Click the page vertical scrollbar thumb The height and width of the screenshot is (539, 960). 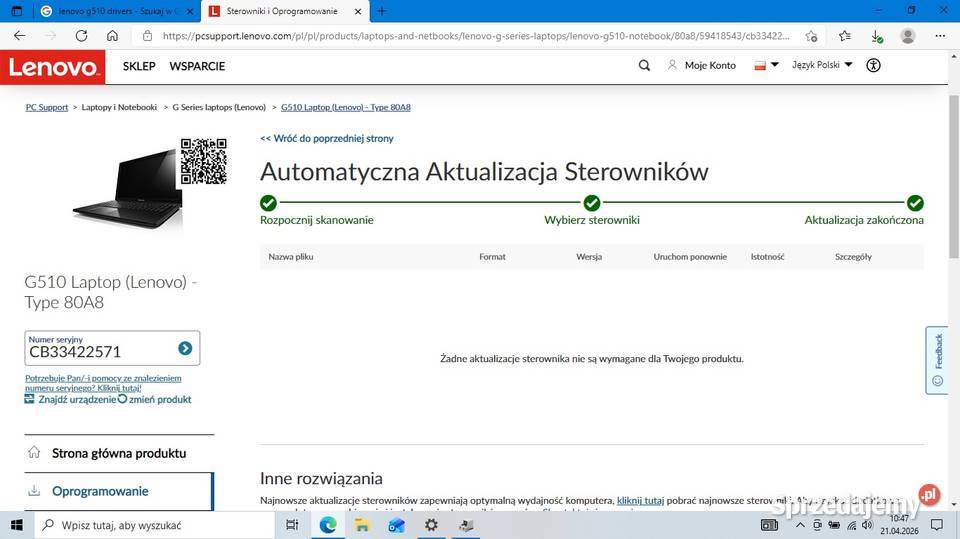click(x=954, y=176)
